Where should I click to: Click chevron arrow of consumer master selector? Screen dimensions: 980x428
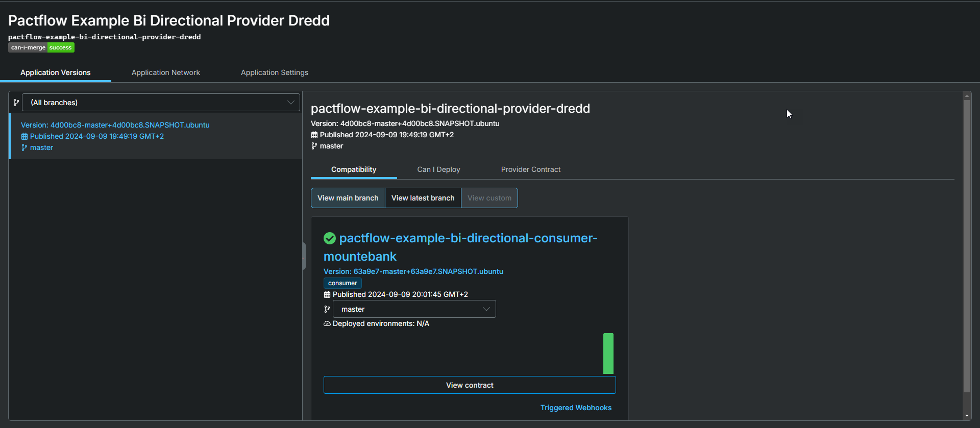click(486, 309)
